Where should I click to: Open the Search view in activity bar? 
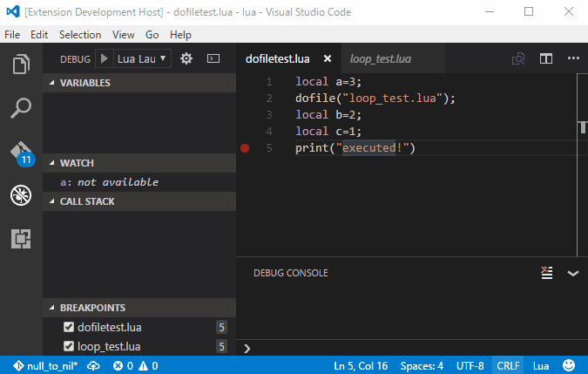(21, 107)
